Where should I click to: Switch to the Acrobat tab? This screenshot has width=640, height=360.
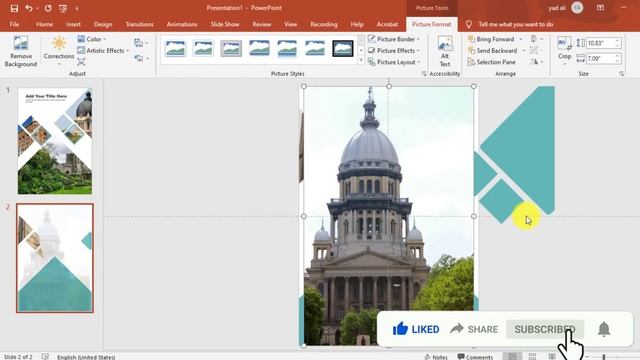coord(387,24)
